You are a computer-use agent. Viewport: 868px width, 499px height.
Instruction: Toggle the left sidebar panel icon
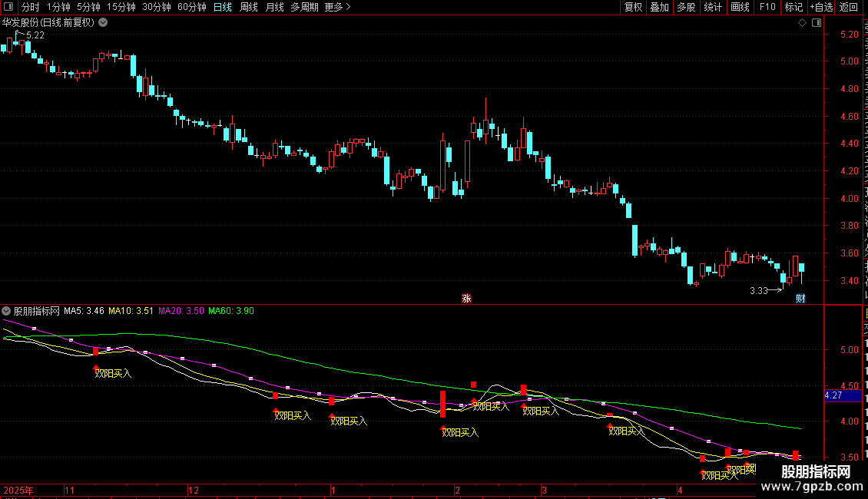click(8, 7)
